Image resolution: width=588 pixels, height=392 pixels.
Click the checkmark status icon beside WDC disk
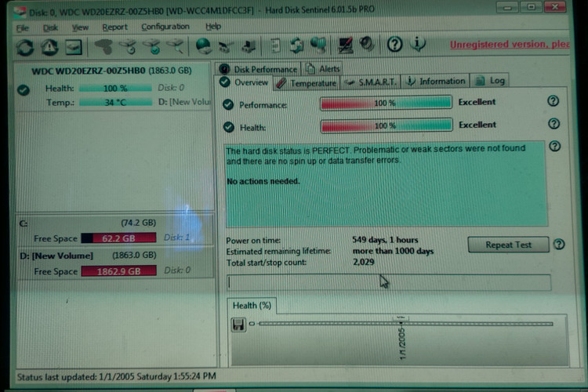24,90
